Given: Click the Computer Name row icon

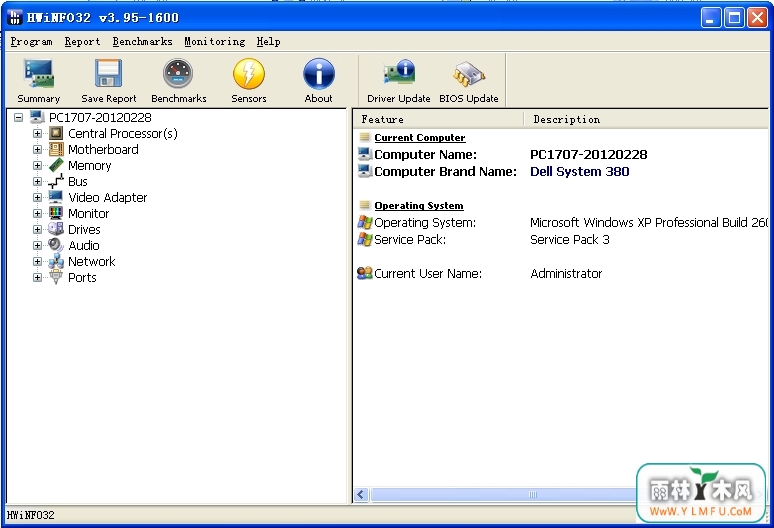Looking at the screenshot, I should pyautogui.click(x=365, y=154).
